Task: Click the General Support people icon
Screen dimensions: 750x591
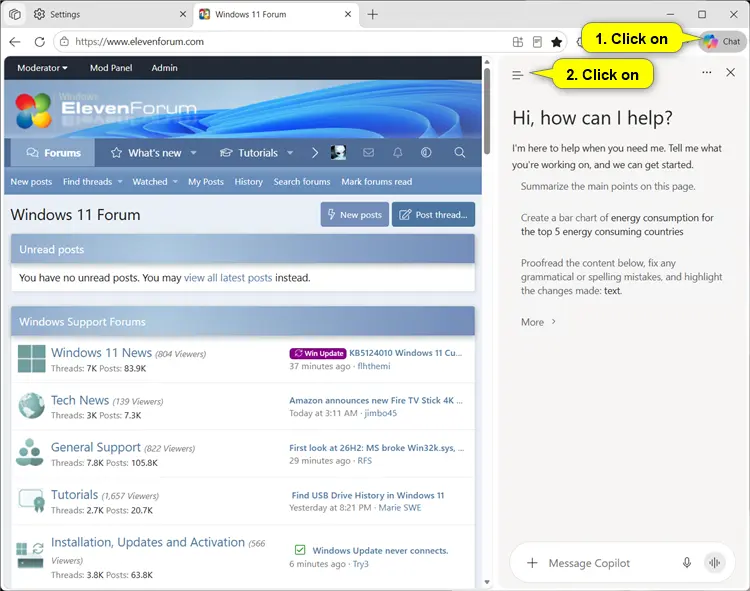Action: point(30,452)
